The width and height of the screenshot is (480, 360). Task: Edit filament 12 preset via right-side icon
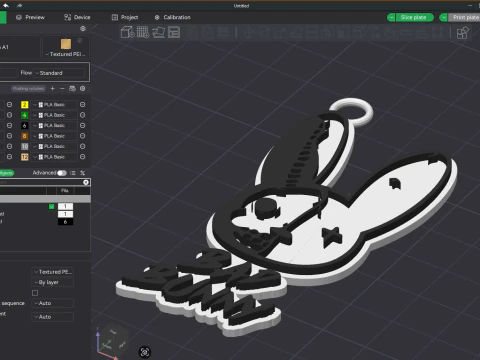pyautogui.click(x=83, y=157)
